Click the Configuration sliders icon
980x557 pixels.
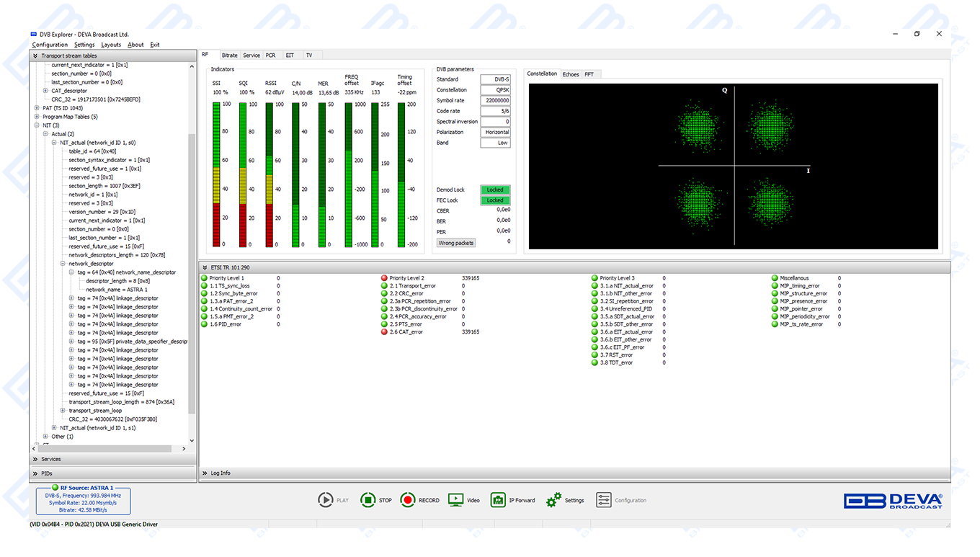pyautogui.click(x=604, y=500)
